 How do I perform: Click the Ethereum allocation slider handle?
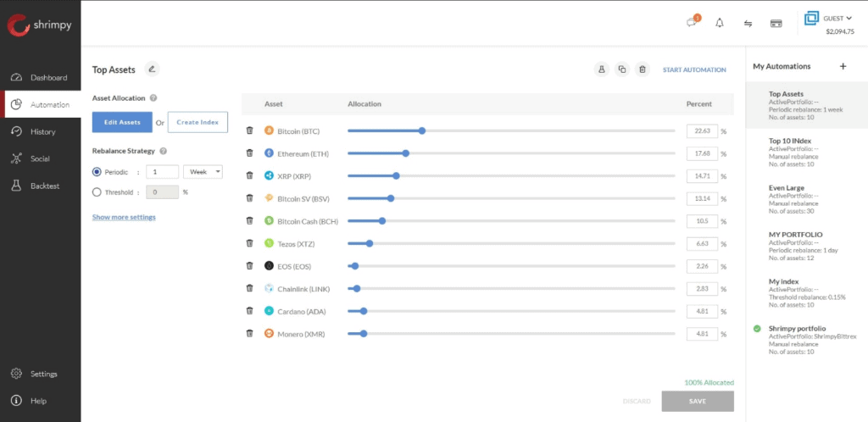pyautogui.click(x=406, y=153)
